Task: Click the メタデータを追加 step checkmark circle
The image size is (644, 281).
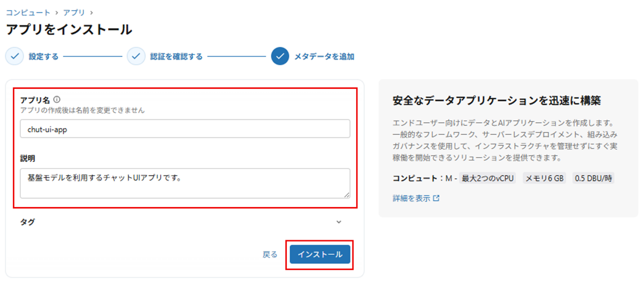Action: [280, 56]
